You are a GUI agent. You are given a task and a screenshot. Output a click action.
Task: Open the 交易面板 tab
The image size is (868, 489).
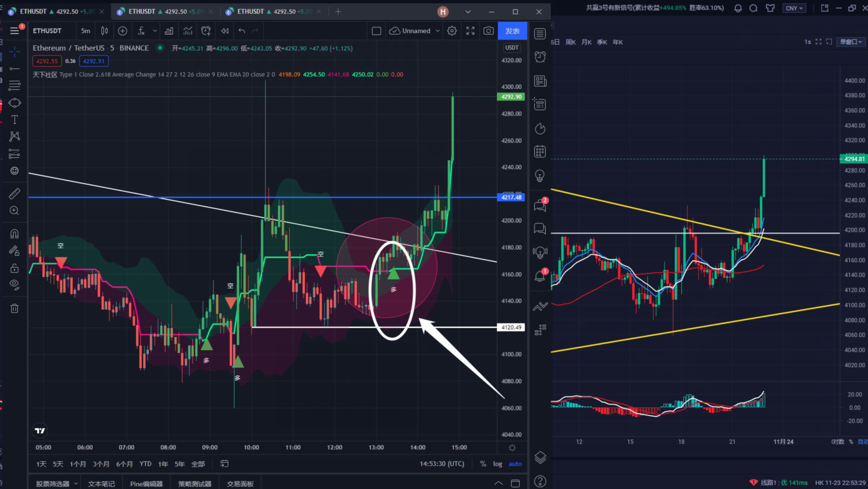[x=240, y=483]
